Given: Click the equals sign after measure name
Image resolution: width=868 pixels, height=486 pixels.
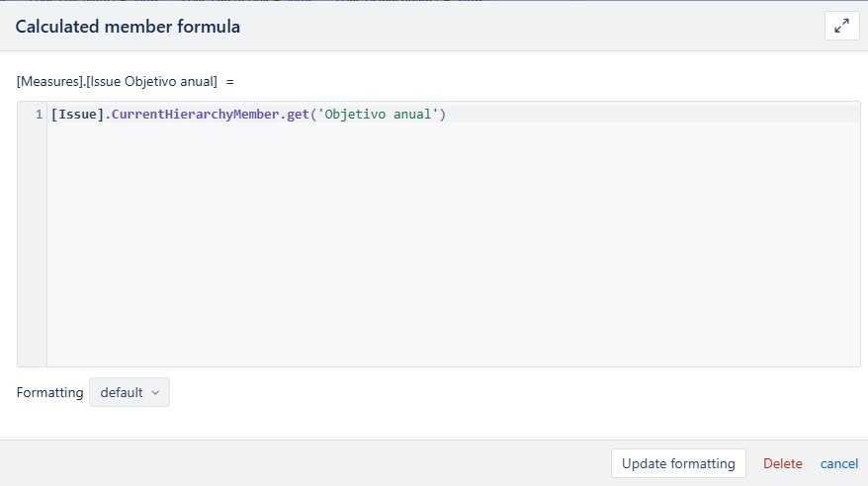Looking at the screenshot, I should [x=229, y=82].
